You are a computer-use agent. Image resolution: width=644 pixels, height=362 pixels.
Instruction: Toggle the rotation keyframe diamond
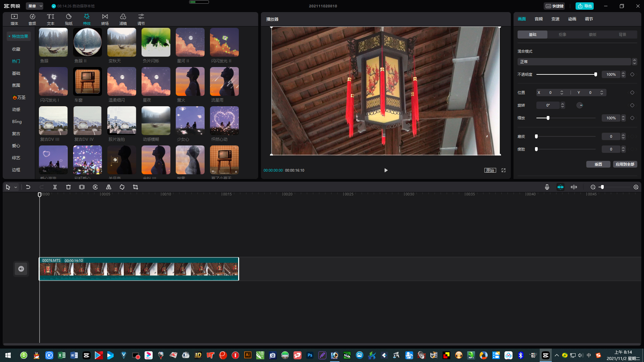[632, 105]
